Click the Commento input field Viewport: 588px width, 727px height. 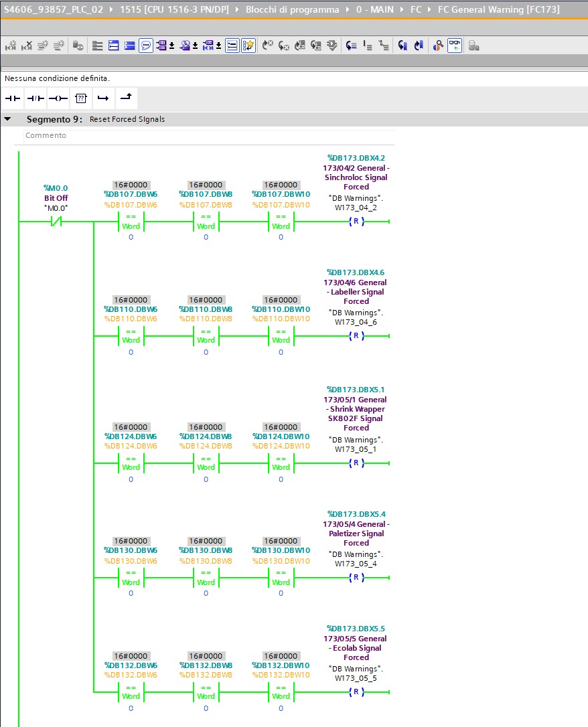coord(209,135)
